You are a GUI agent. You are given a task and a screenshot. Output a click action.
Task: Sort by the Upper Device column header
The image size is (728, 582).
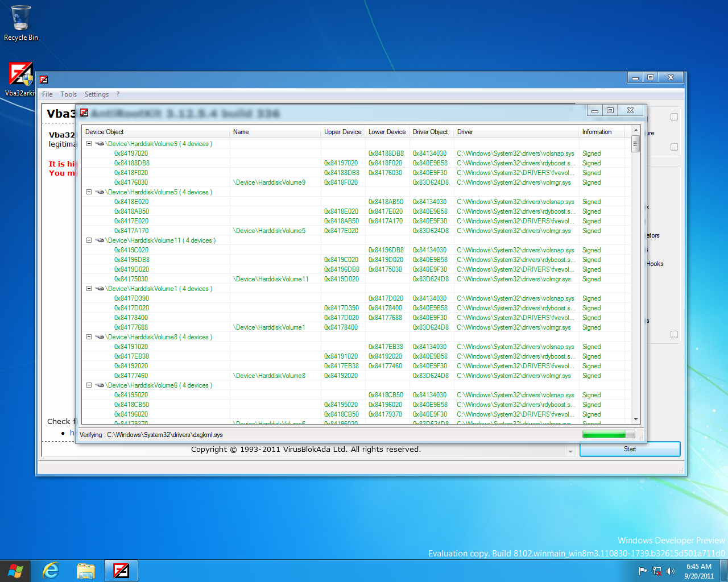click(x=343, y=132)
